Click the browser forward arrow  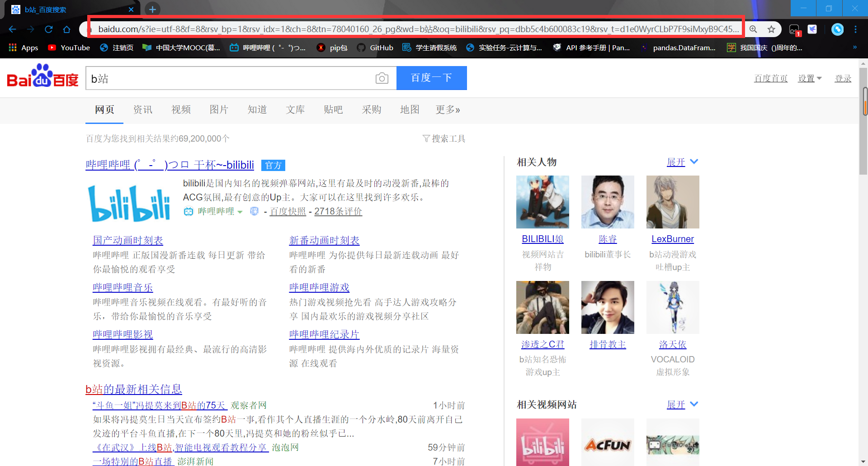click(30, 29)
